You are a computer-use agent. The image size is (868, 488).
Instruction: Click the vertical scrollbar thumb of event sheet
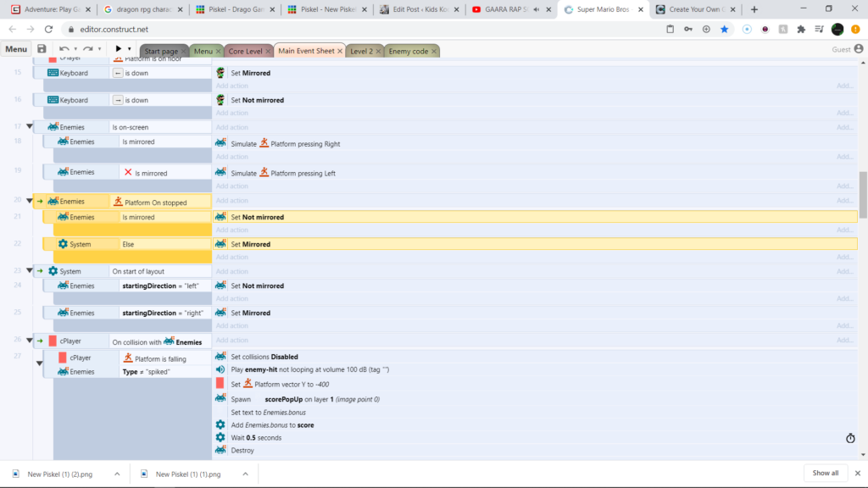(x=862, y=195)
